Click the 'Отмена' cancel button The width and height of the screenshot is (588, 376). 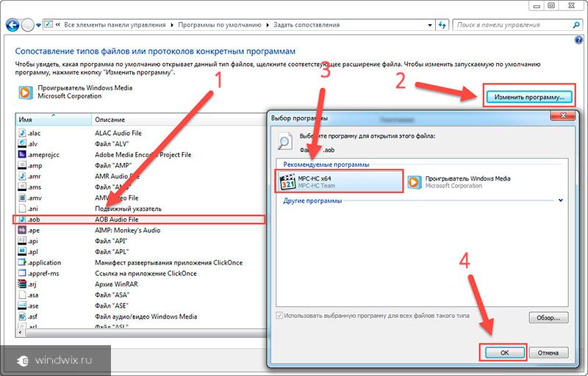coord(548,352)
